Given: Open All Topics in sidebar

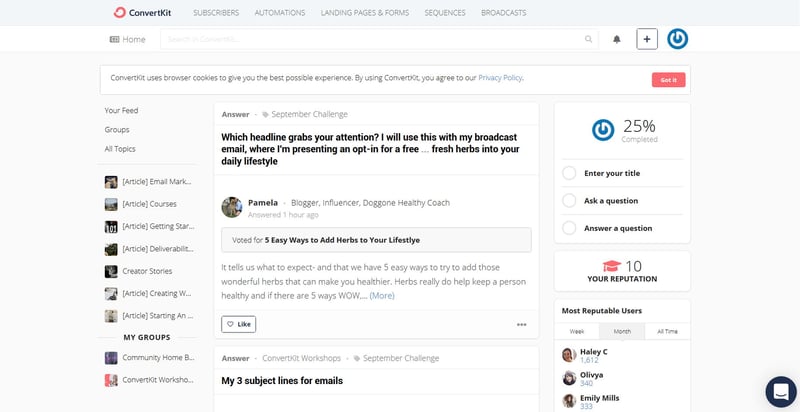Looking at the screenshot, I should (x=120, y=149).
